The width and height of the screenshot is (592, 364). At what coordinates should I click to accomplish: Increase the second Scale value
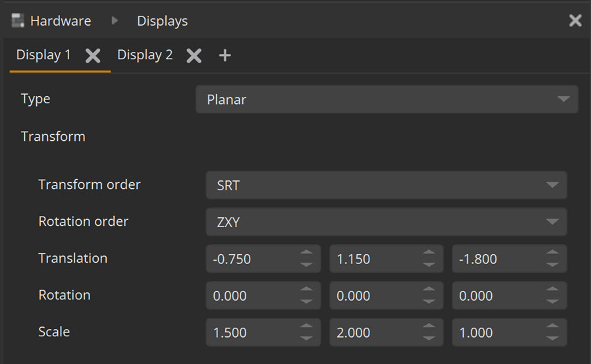coord(429,327)
